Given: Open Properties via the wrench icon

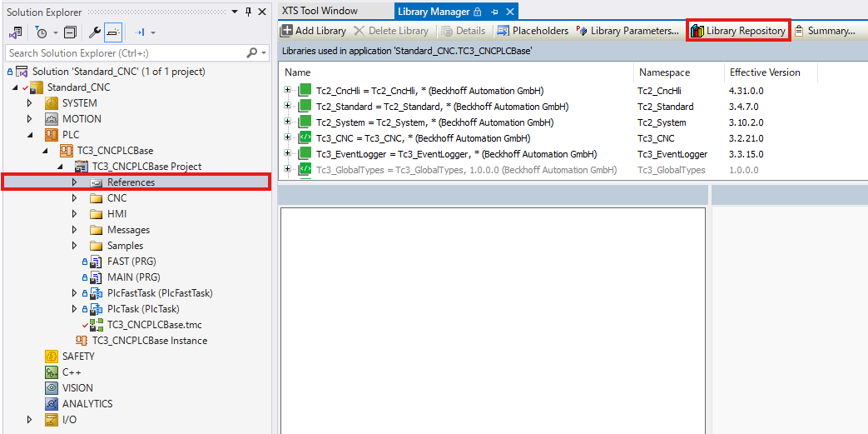Looking at the screenshot, I should coord(94,32).
